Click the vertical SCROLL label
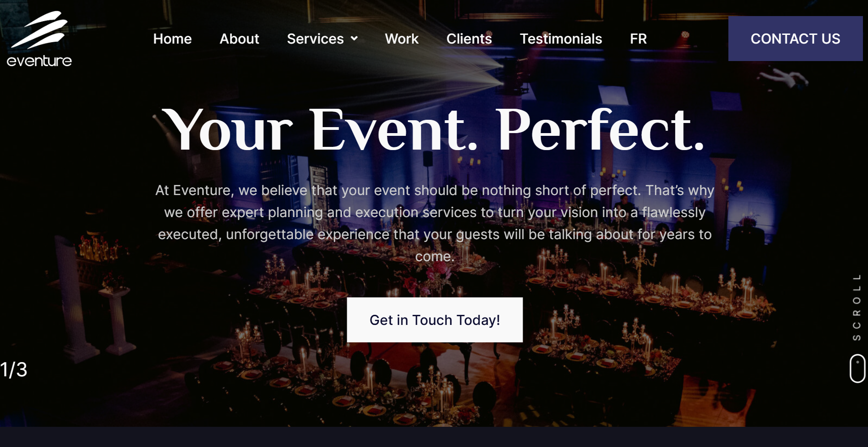Screen dimensions: 868x447 (x=857, y=307)
